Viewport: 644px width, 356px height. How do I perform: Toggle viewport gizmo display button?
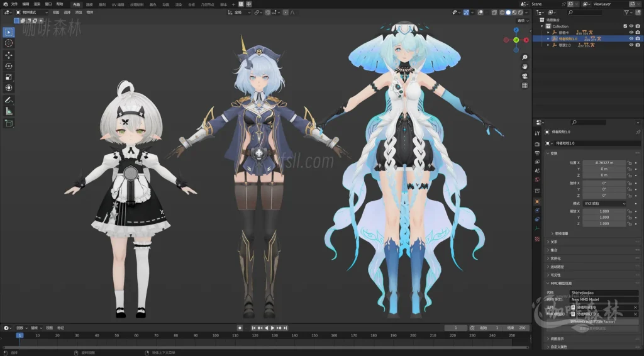[x=466, y=13]
